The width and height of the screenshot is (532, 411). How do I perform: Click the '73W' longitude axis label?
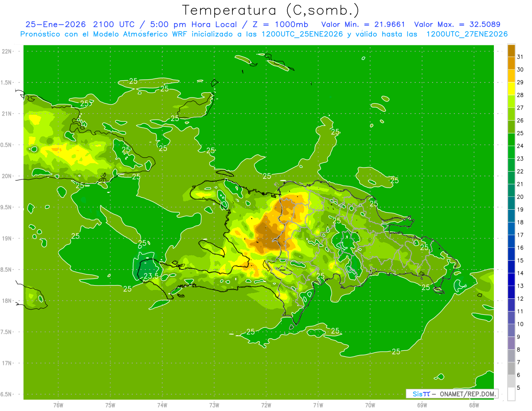point(214,405)
